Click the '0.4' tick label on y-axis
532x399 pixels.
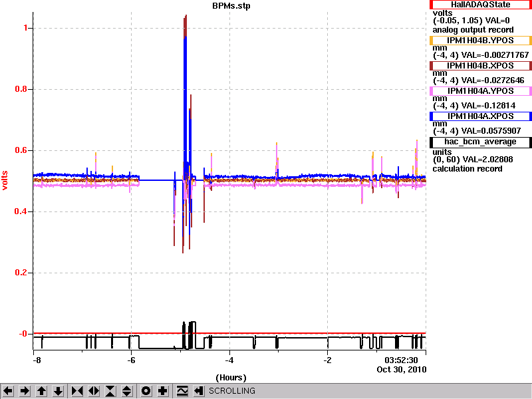click(x=21, y=211)
